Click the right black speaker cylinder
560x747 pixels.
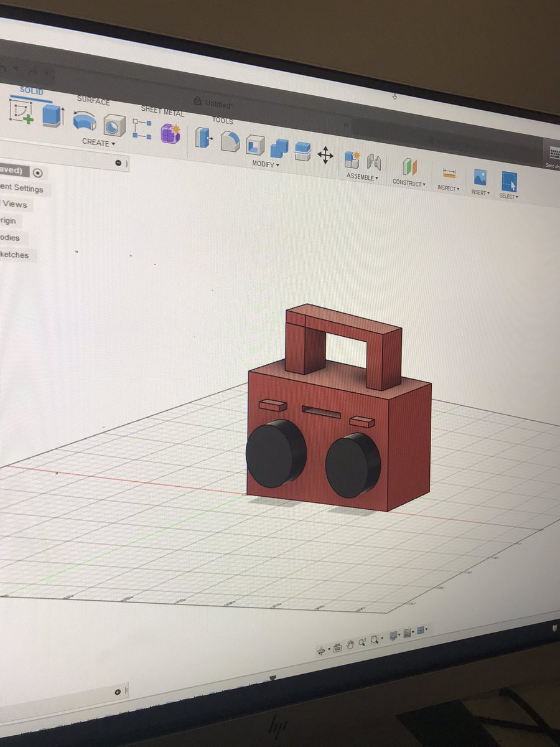pyautogui.click(x=353, y=466)
